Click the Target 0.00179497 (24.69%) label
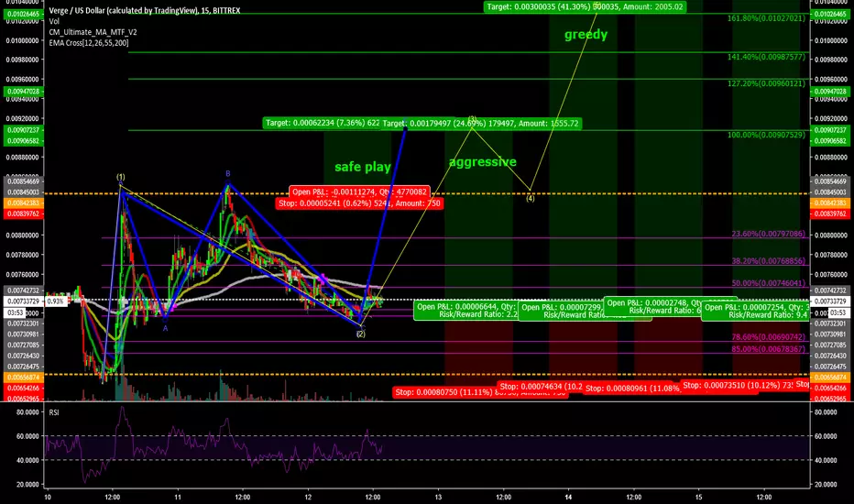Image resolution: width=854 pixels, height=504 pixels. click(480, 124)
